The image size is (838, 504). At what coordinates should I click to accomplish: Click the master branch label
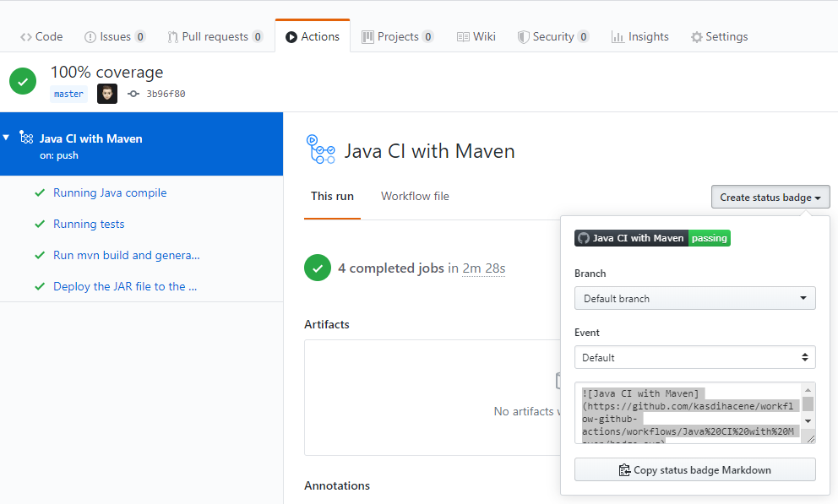pos(69,94)
